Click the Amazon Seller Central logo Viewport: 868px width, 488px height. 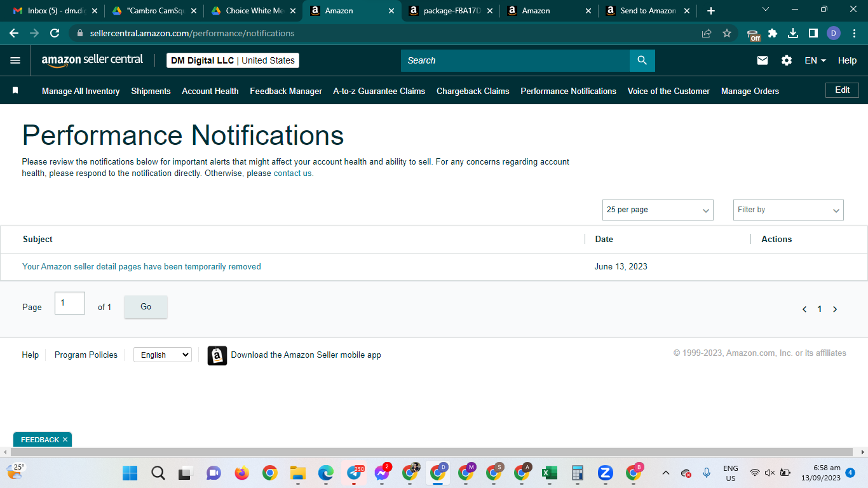(x=92, y=60)
